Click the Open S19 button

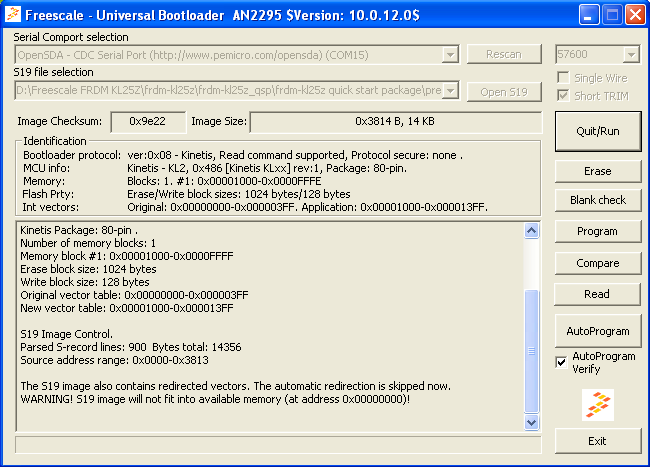point(504,92)
